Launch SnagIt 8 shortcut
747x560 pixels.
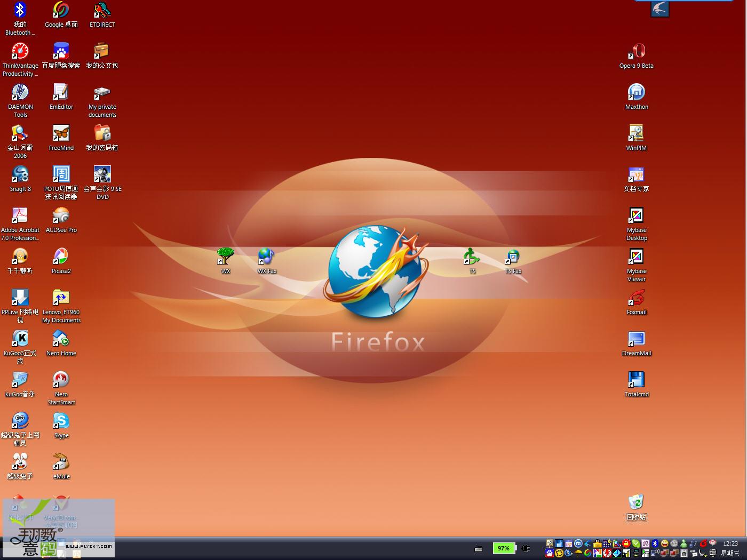[20, 179]
